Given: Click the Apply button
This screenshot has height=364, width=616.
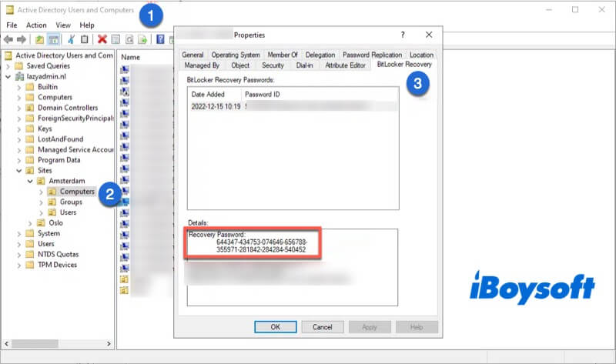Looking at the screenshot, I should pyautogui.click(x=370, y=327).
